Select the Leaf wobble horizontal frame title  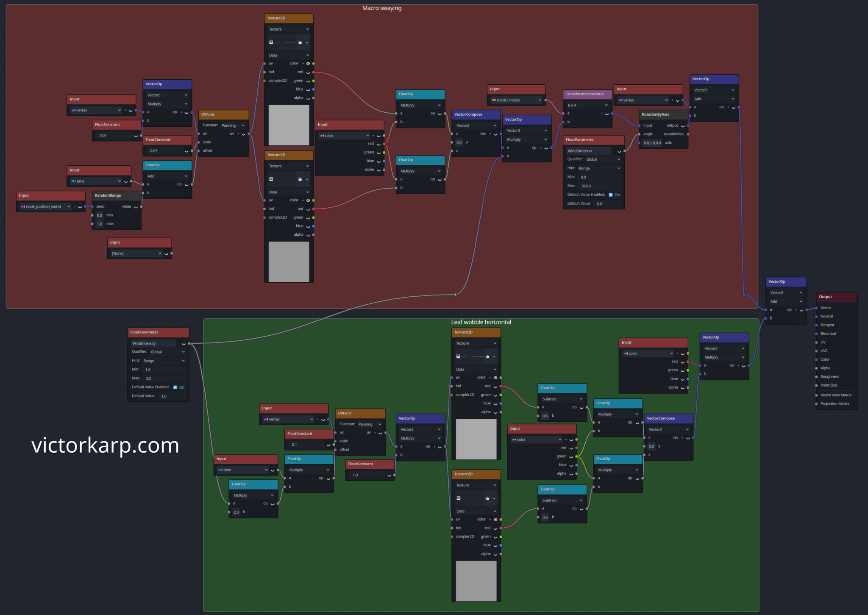481,322
